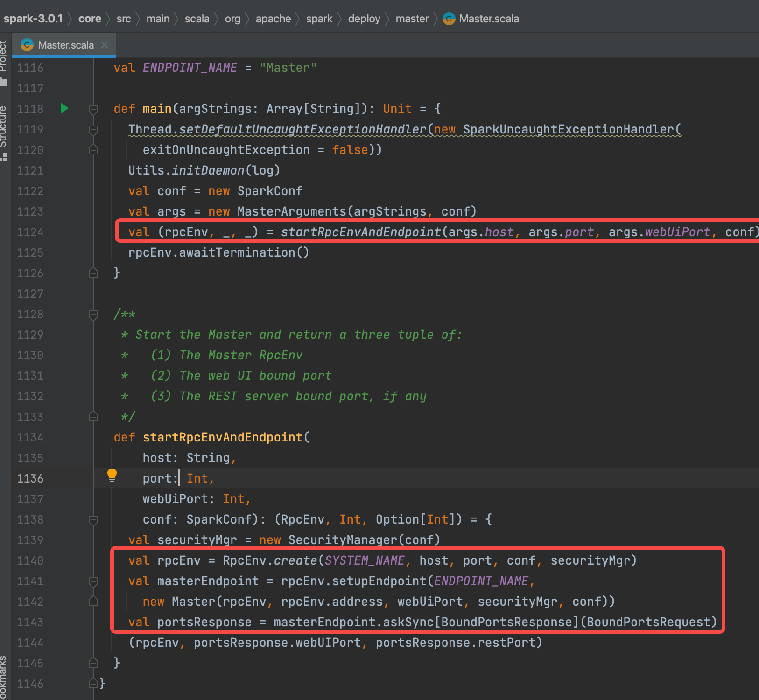The height and width of the screenshot is (700, 759).
Task: Collapse the main method at line 1118
Action: (x=93, y=109)
